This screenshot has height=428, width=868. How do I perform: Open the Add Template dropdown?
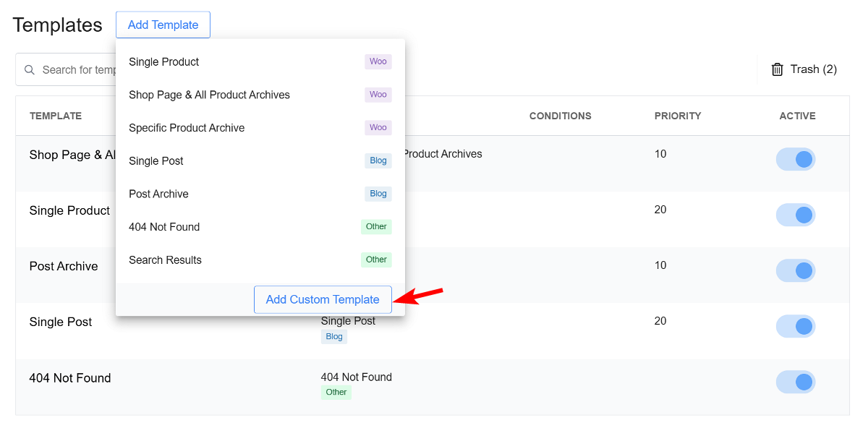click(x=163, y=24)
